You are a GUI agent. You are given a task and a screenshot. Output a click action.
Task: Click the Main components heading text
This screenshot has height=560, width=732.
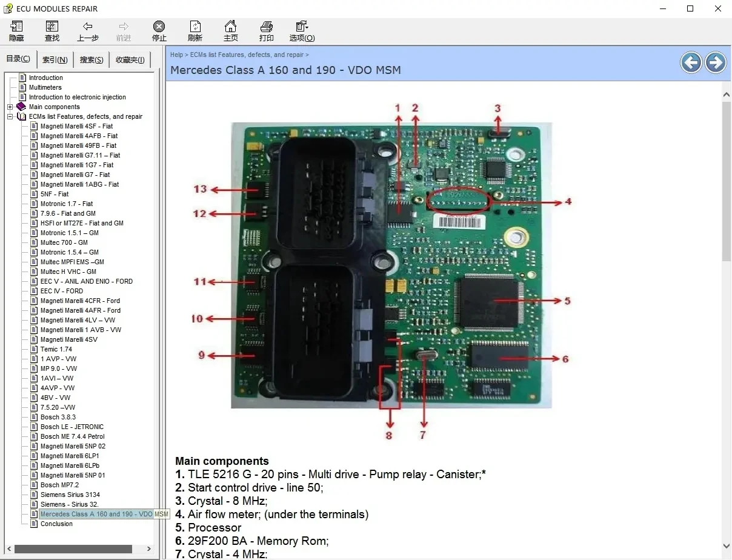[x=222, y=461]
